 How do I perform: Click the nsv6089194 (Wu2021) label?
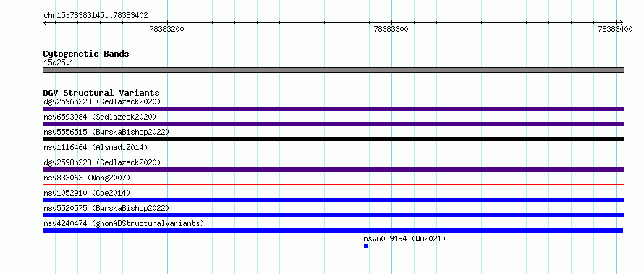[404, 238]
